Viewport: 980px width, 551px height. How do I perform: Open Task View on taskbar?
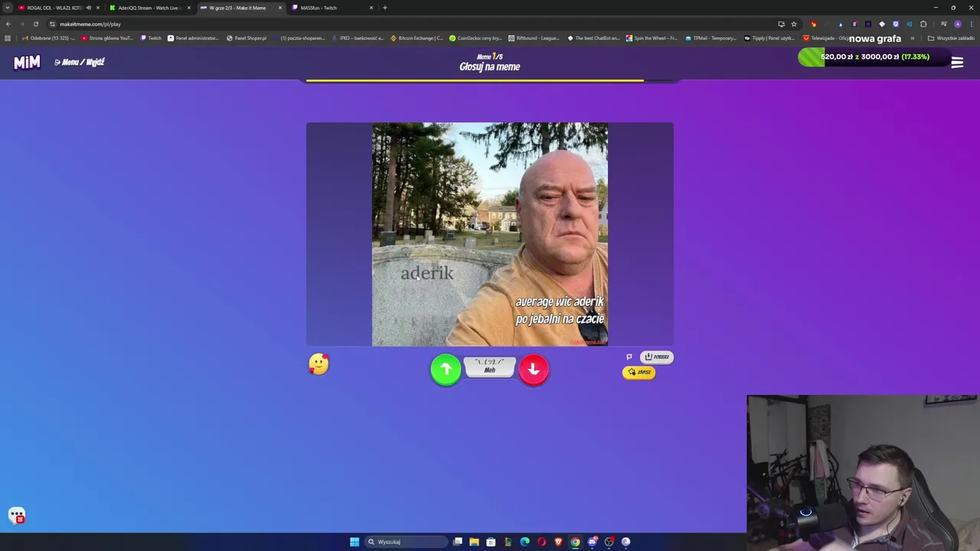pyautogui.click(x=457, y=542)
